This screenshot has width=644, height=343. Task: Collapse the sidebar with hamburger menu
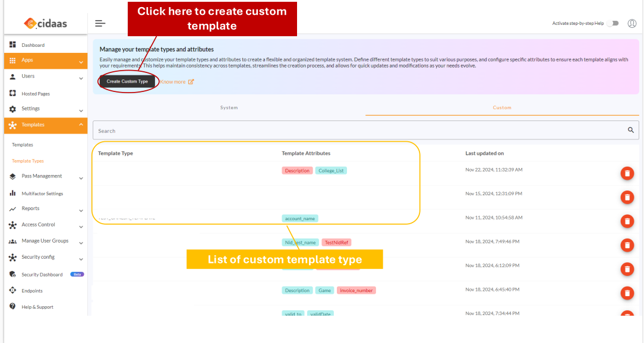tap(100, 23)
